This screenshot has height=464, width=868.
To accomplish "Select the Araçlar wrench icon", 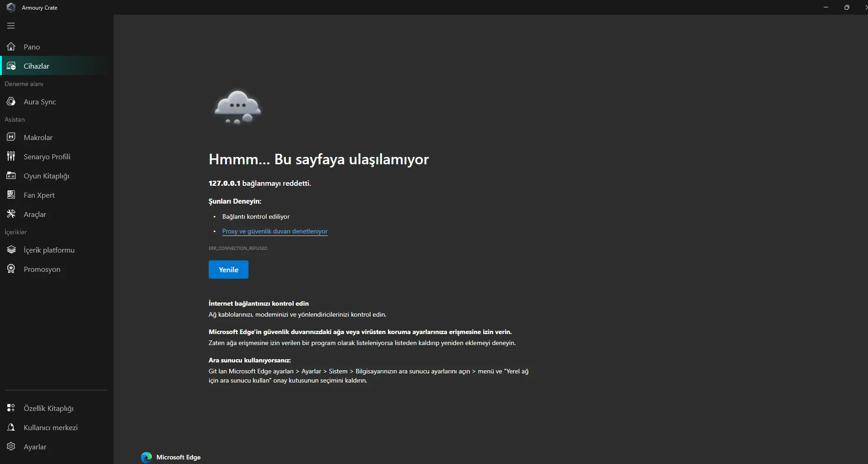I will click(11, 214).
